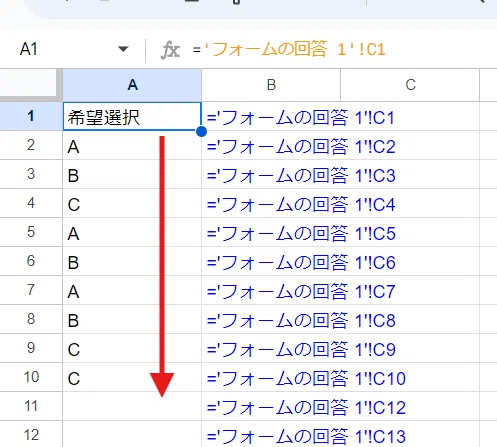This screenshot has width=497, height=447.
Task: Open the name box dropdown arrow
Action: click(123, 49)
